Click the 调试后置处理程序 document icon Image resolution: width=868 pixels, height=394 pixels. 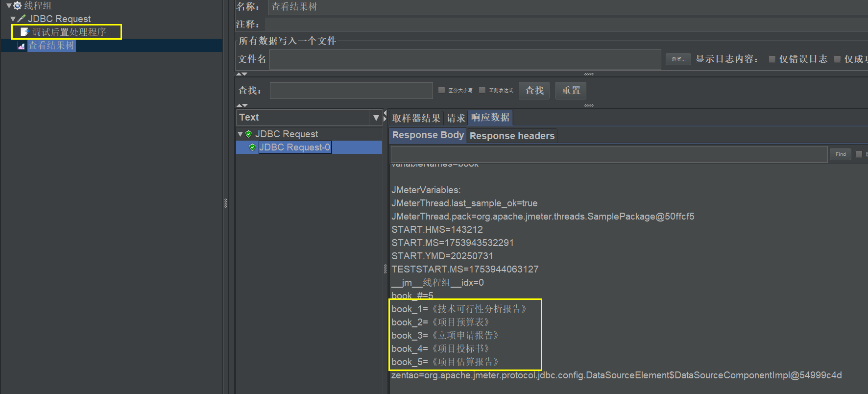pyautogui.click(x=24, y=32)
